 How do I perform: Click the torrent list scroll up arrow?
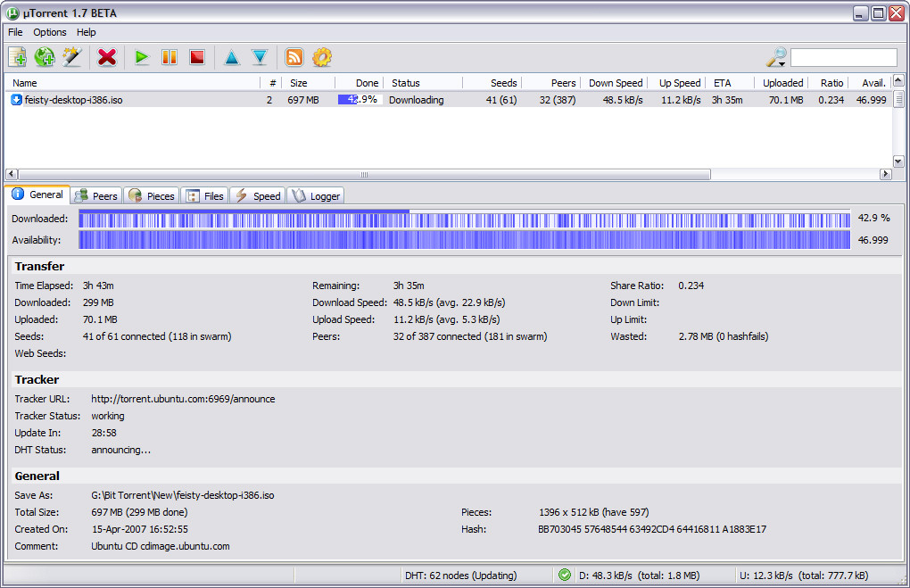pyautogui.click(x=898, y=80)
